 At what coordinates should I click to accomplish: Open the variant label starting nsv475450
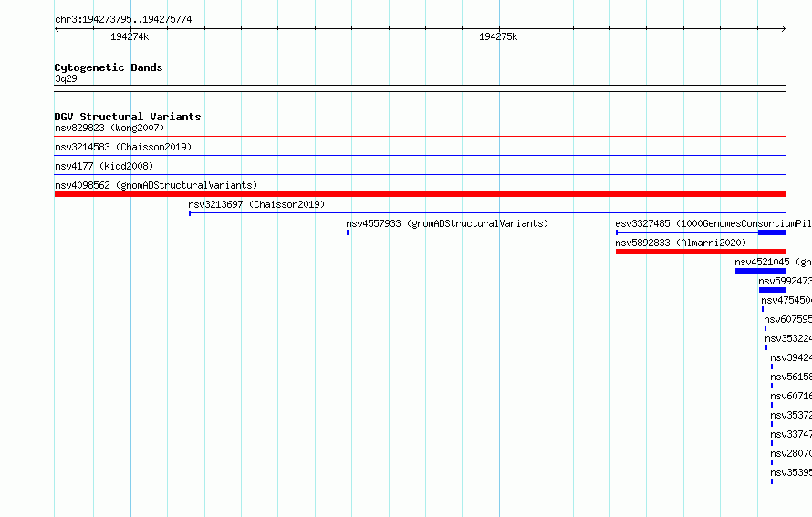786,300
